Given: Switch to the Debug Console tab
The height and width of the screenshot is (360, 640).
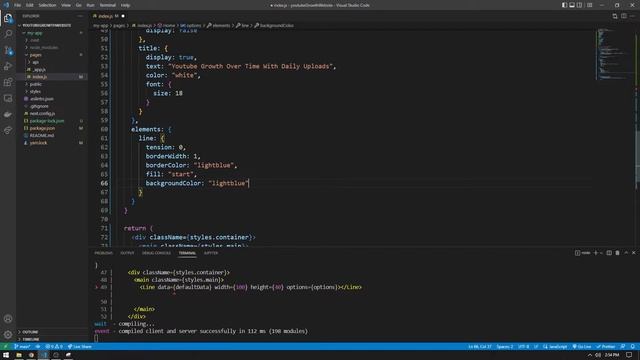Looking at the screenshot, I should pos(156,253).
